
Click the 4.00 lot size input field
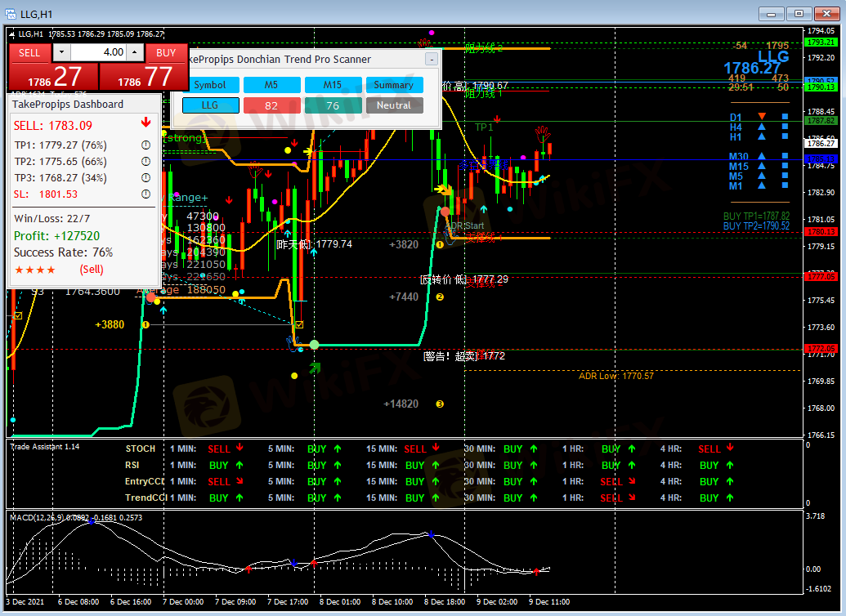tap(98, 52)
